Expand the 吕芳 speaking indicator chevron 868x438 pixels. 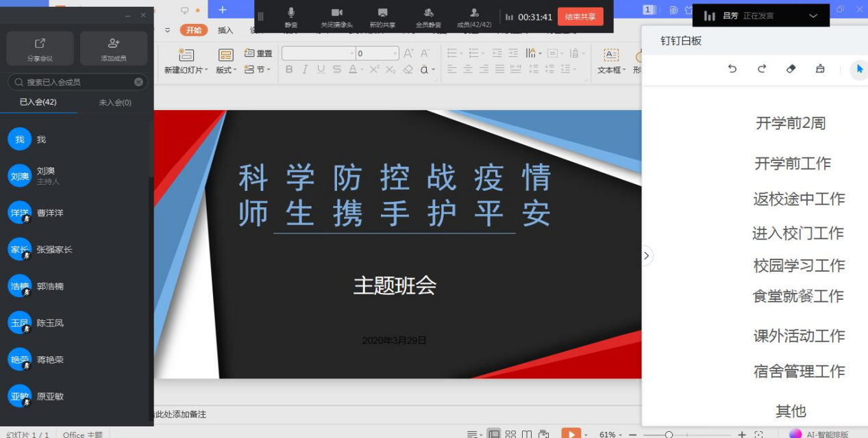point(813,16)
